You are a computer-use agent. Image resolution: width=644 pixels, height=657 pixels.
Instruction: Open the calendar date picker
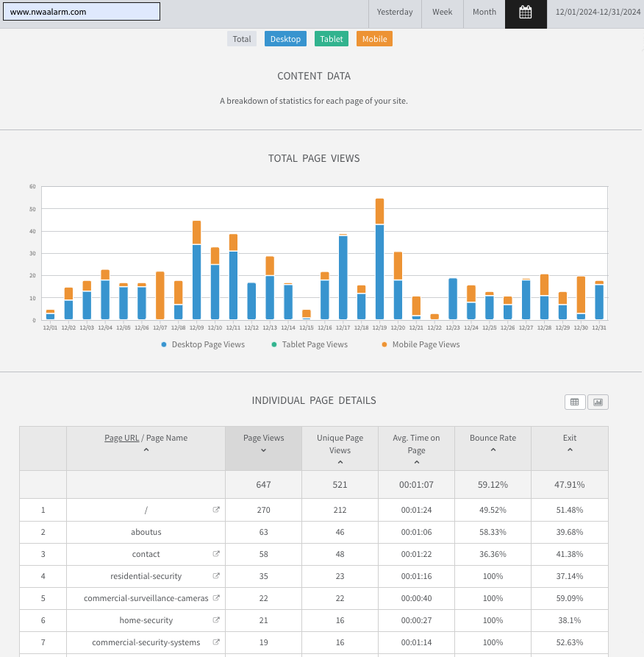click(x=526, y=13)
